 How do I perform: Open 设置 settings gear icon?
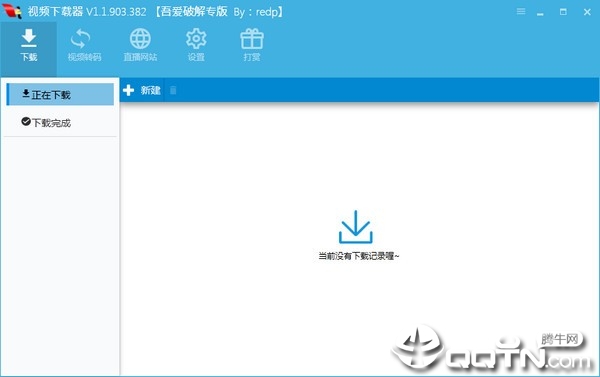196,39
